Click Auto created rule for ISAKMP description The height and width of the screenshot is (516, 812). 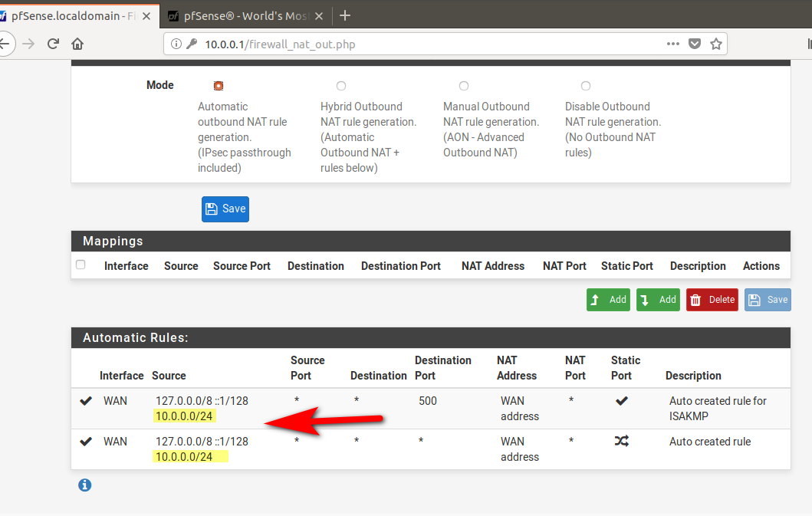(718, 408)
